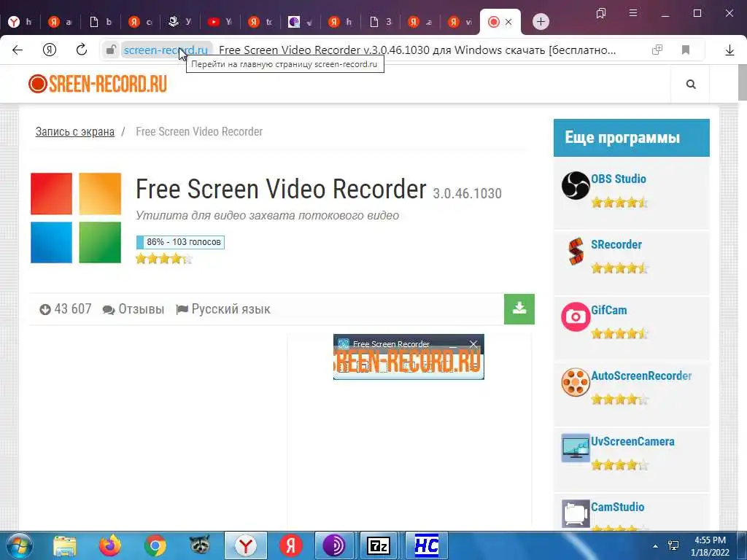The height and width of the screenshot is (560, 747).
Task: Open the Запись с экрана breadcrumb link
Action: (x=75, y=131)
